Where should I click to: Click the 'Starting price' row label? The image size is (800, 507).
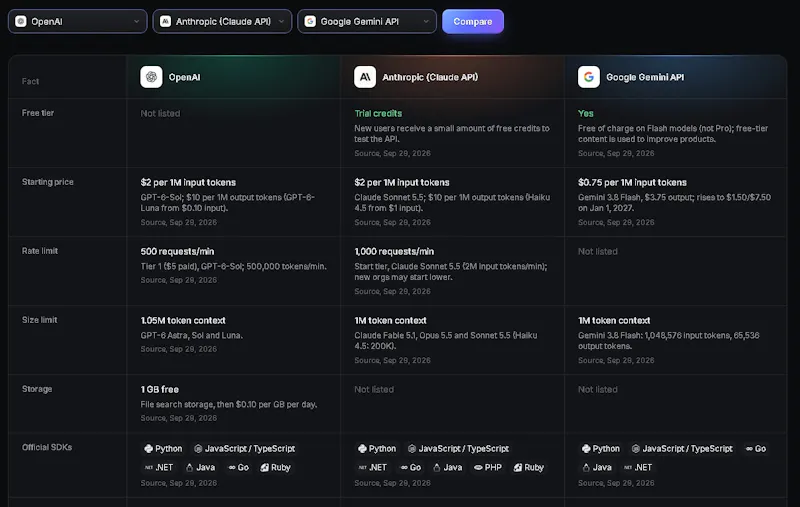point(47,182)
